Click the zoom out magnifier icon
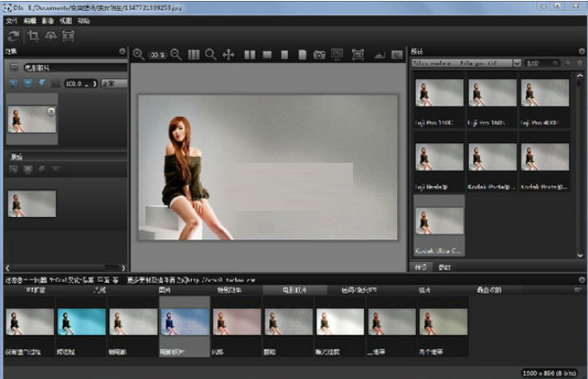The height and width of the screenshot is (379, 588). [x=176, y=55]
